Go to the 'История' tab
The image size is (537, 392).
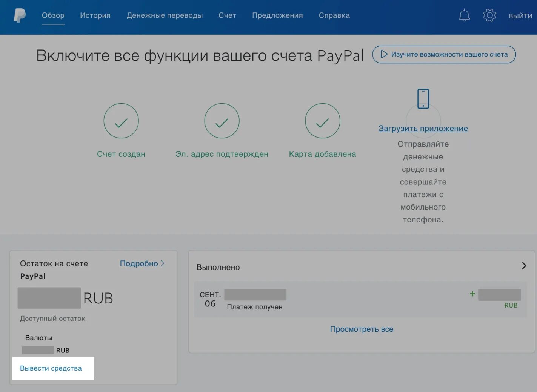pyautogui.click(x=95, y=15)
